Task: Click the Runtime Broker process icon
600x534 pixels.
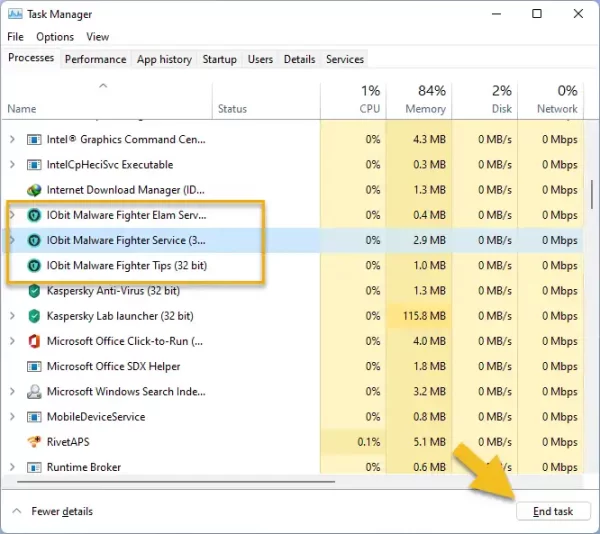Action: (34, 467)
